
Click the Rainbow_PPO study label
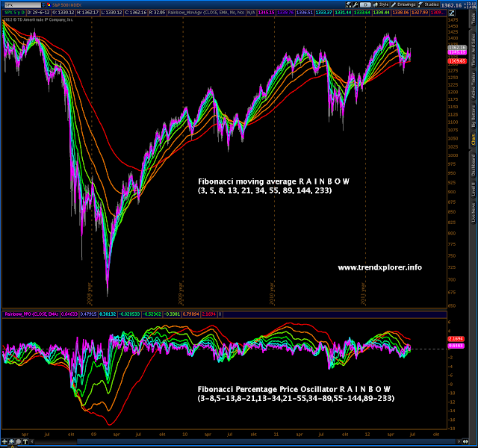tap(31, 314)
